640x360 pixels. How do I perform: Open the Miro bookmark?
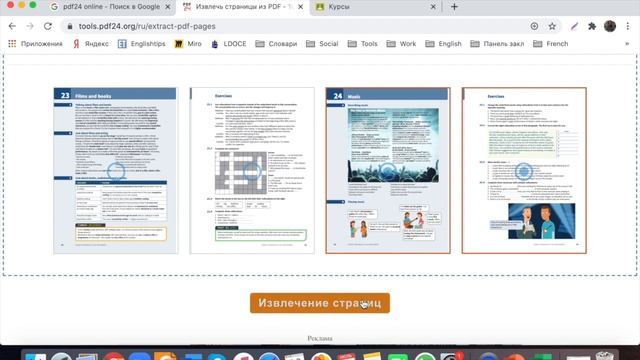188,44
